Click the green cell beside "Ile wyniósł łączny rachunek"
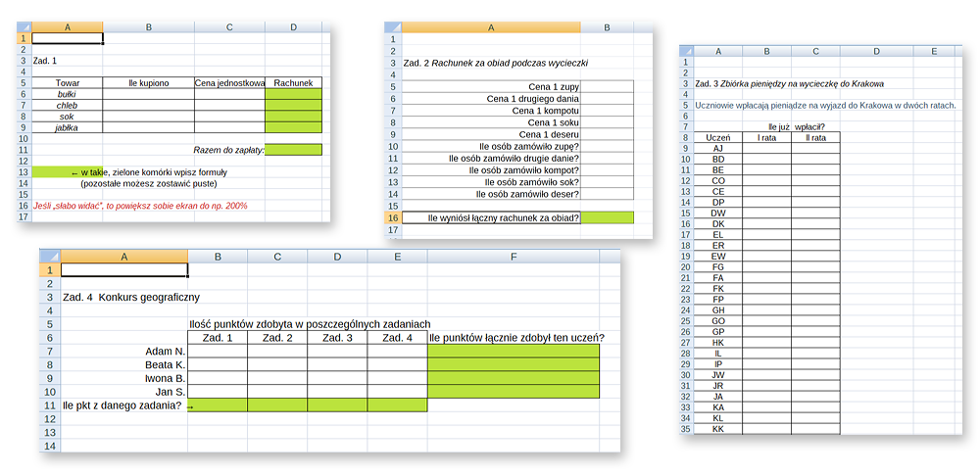 608,217
